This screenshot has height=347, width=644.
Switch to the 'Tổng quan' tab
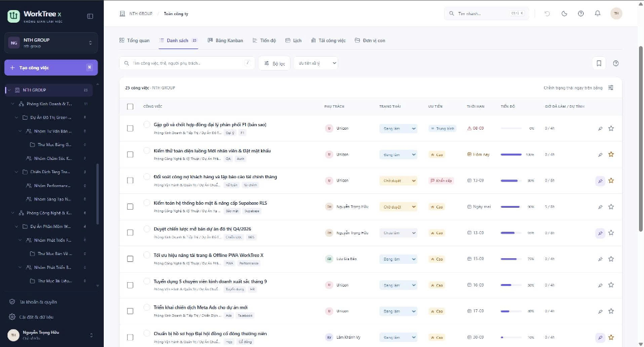pos(135,40)
